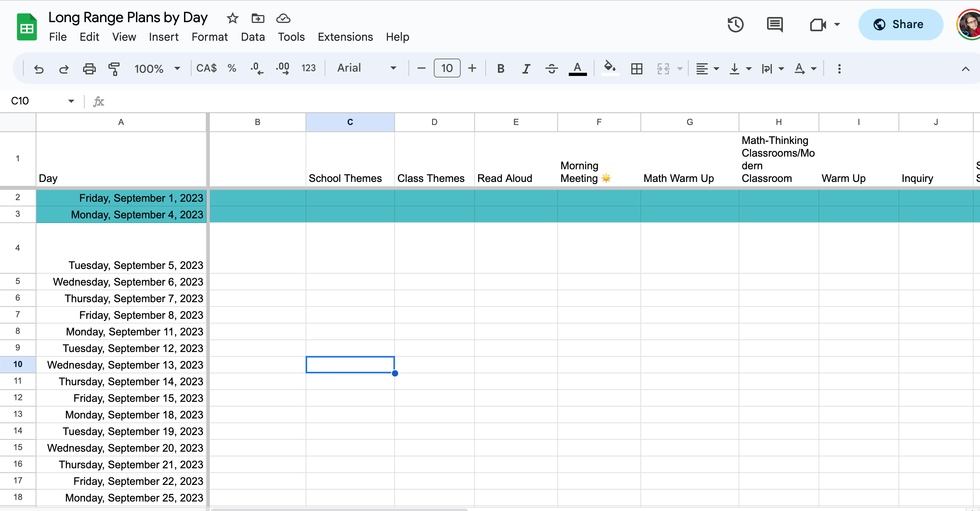This screenshot has height=511, width=980.
Task: Click the Move to folder icon
Action: coord(258,18)
